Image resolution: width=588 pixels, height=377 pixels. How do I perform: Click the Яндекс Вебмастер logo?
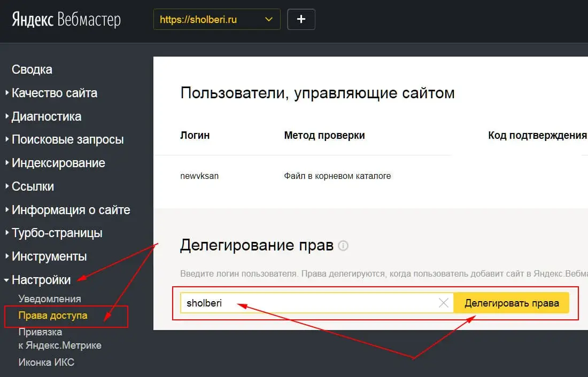[66, 19]
